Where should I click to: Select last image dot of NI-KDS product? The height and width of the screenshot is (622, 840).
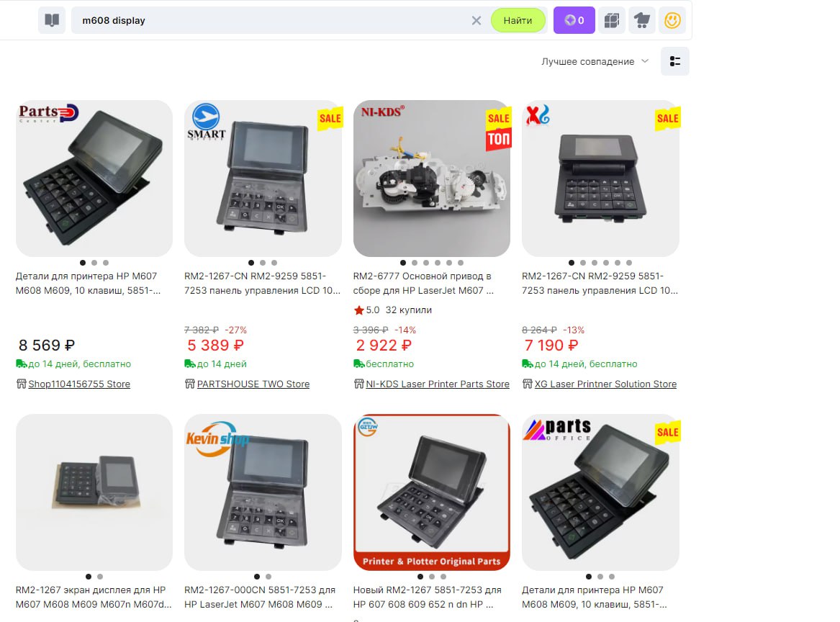point(461,263)
